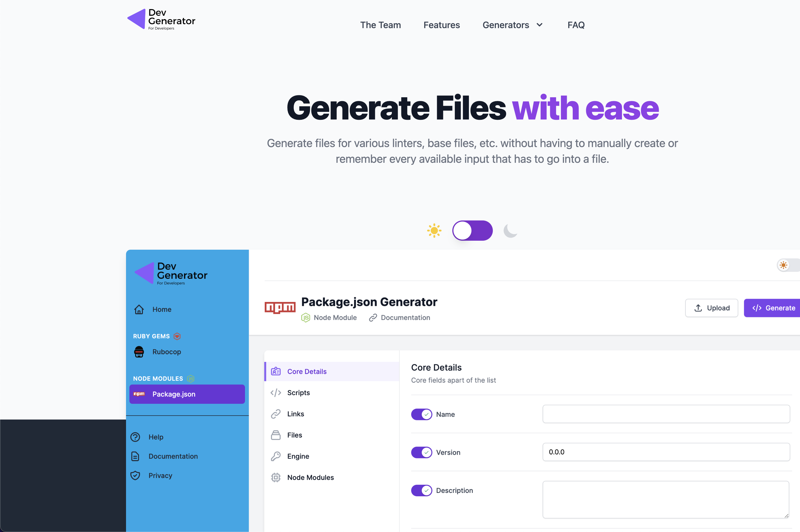This screenshot has width=800, height=532.
Task: Toggle the light/dark theme switch
Action: coord(473,231)
